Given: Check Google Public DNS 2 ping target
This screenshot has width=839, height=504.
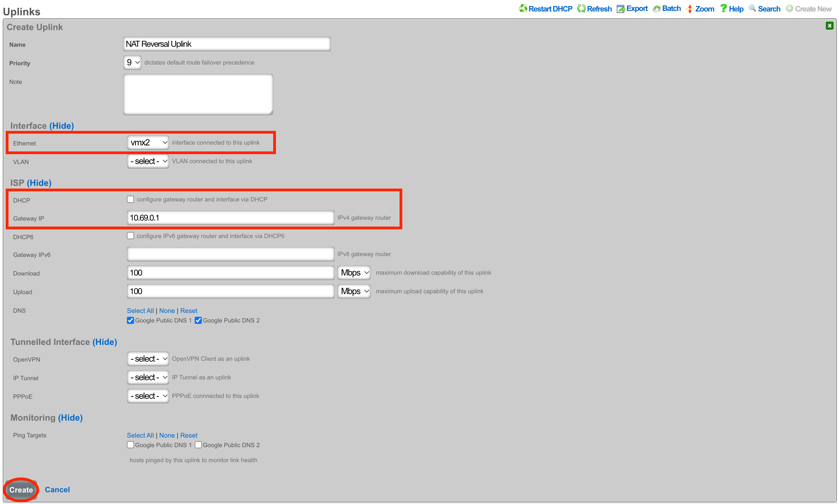Looking at the screenshot, I should tap(199, 445).
